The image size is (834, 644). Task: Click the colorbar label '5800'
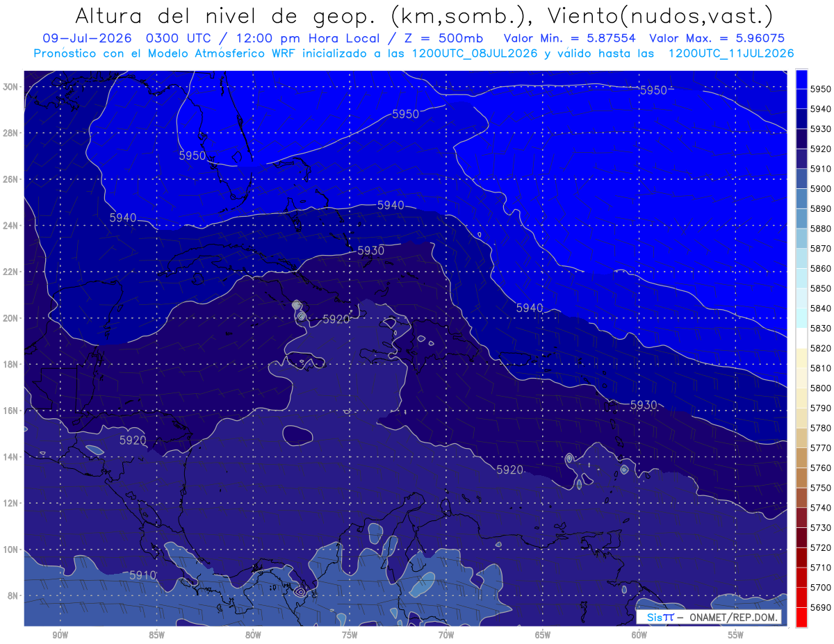[821, 388]
